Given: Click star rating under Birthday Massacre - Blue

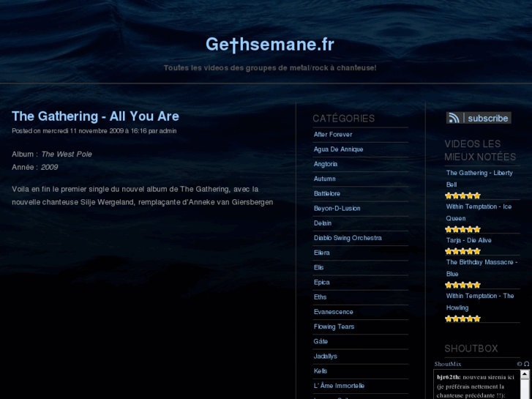Looking at the screenshot, I should (462, 285).
